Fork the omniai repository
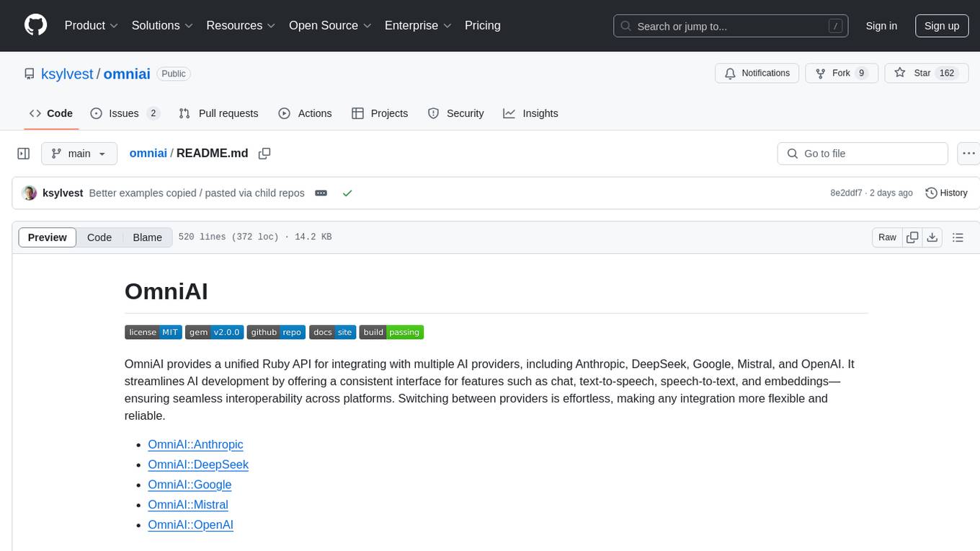Image resolution: width=980 pixels, height=551 pixels. 841,73
